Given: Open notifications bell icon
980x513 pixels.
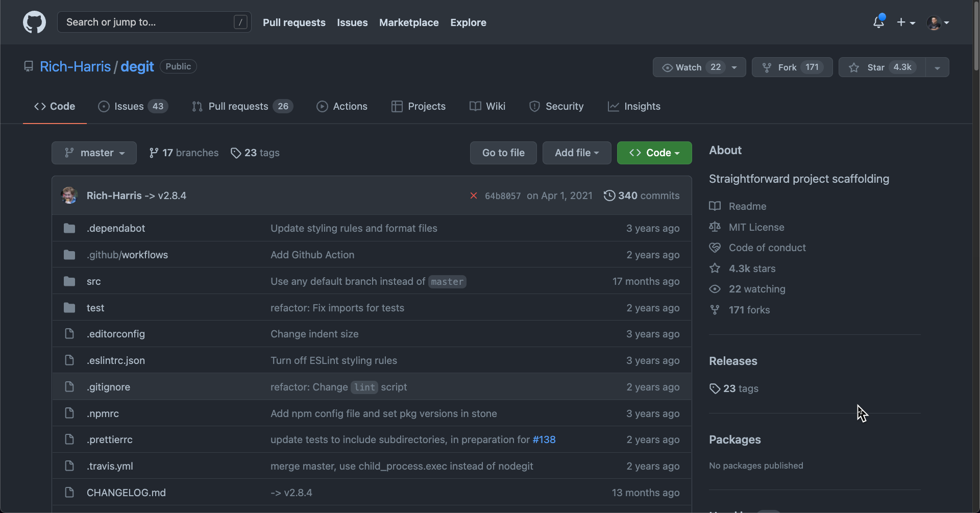Looking at the screenshot, I should pyautogui.click(x=878, y=22).
